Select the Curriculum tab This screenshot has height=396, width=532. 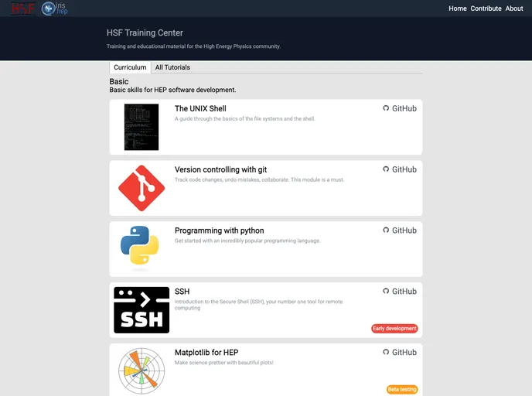pyautogui.click(x=130, y=67)
